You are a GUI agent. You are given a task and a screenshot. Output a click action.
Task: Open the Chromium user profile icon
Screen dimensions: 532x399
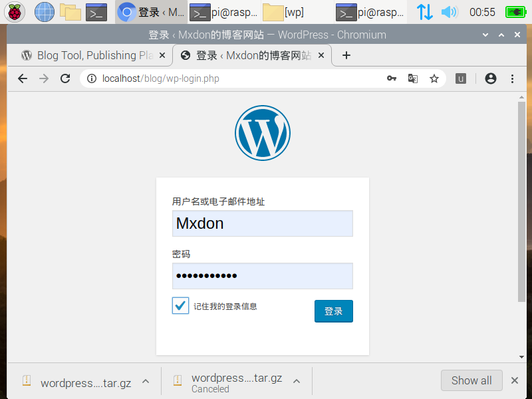point(491,78)
